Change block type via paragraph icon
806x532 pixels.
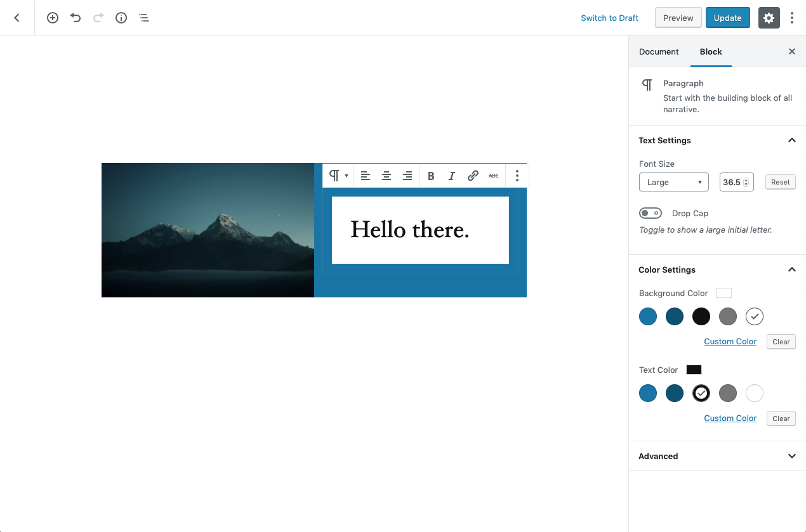(x=338, y=176)
